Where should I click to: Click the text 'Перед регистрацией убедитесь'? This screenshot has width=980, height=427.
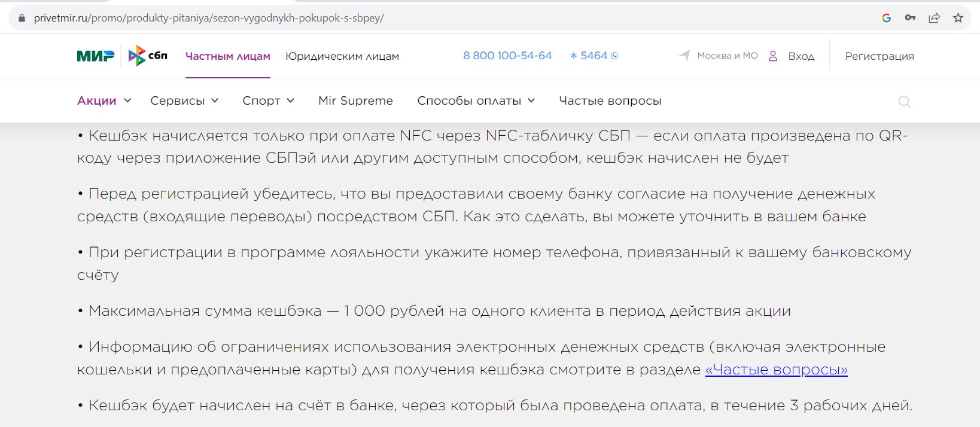coord(212,194)
